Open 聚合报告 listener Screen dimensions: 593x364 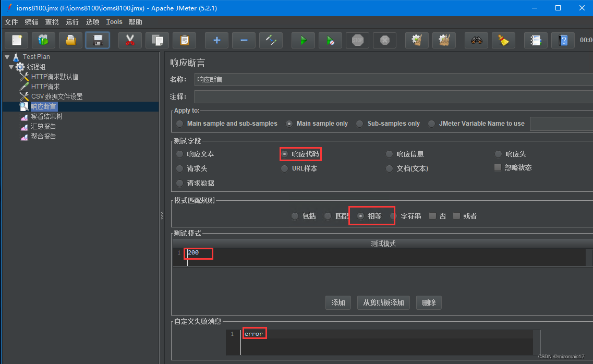[43, 136]
